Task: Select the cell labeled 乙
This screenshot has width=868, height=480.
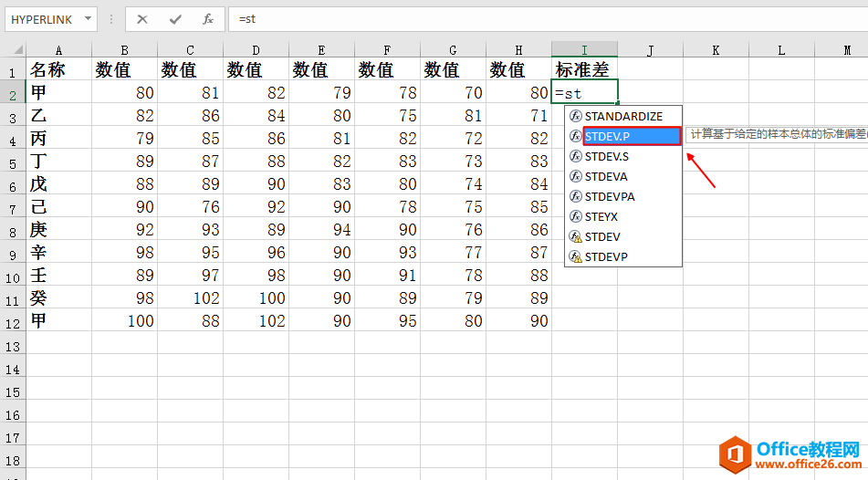Action: [58, 115]
